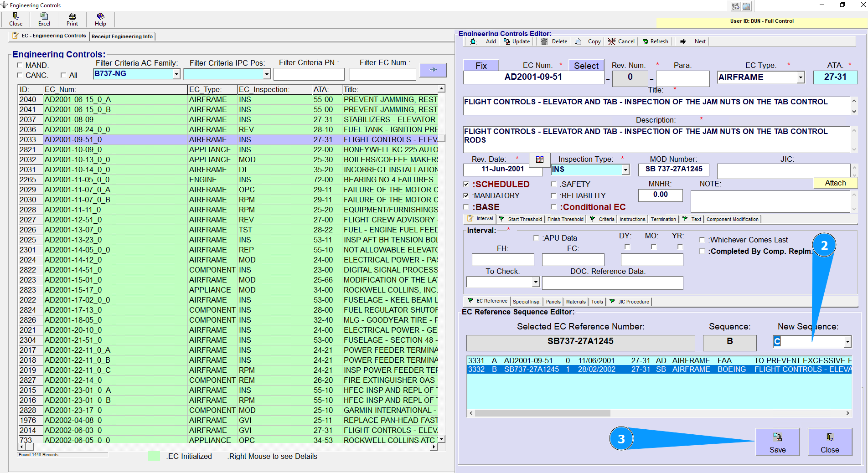Open Help from the toolbar
Screen dimensions: 868x473
(x=100, y=19)
